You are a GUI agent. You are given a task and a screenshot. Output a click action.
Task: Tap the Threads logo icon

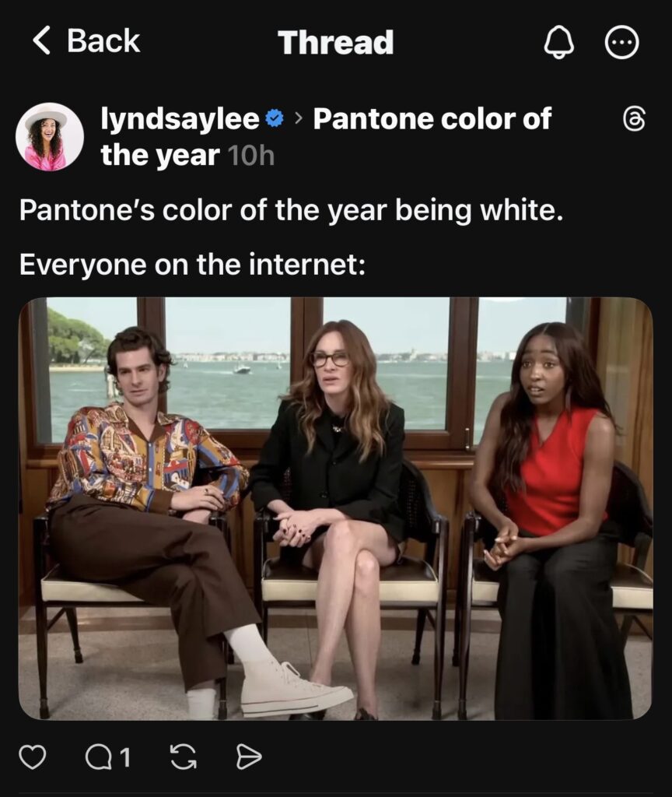click(634, 119)
